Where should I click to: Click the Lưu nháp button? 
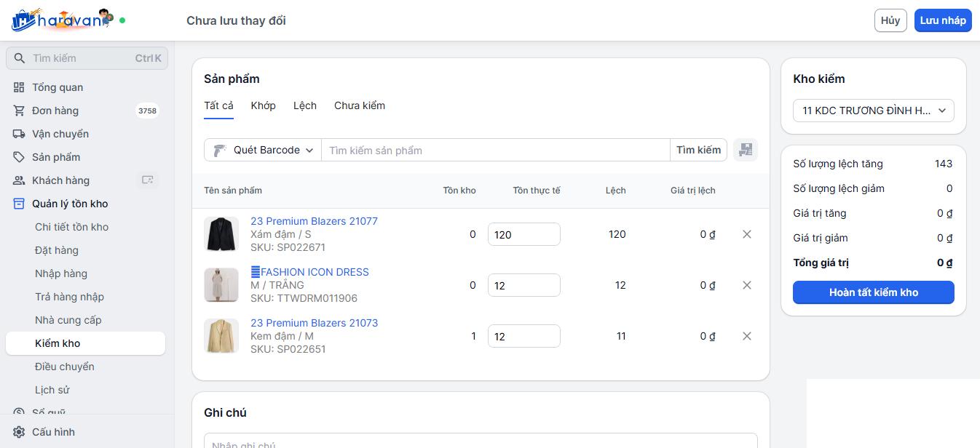click(942, 20)
